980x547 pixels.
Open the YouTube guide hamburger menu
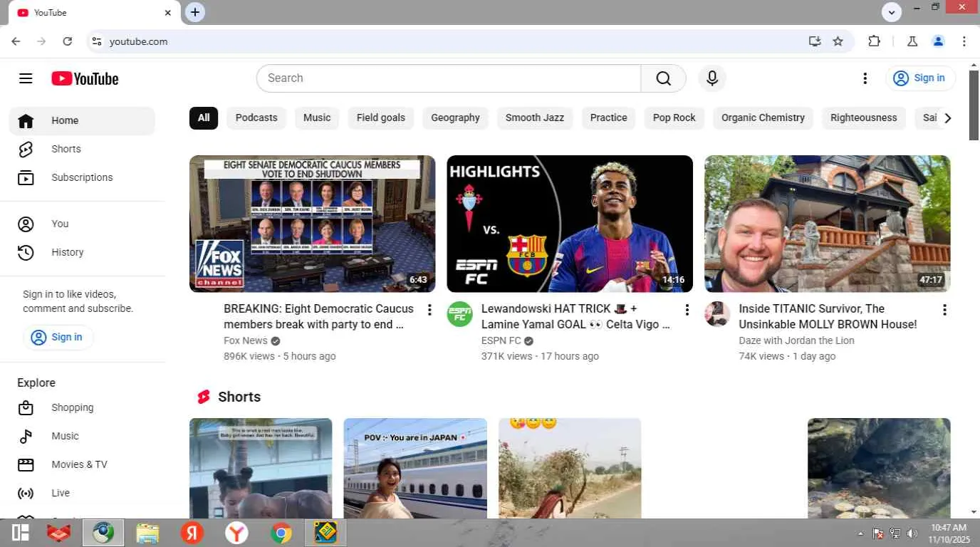pyautogui.click(x=26, y=78)
